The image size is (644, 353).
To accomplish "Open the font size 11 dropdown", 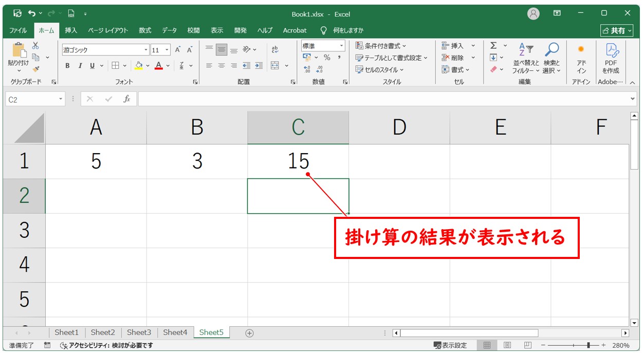I will 168,50.
